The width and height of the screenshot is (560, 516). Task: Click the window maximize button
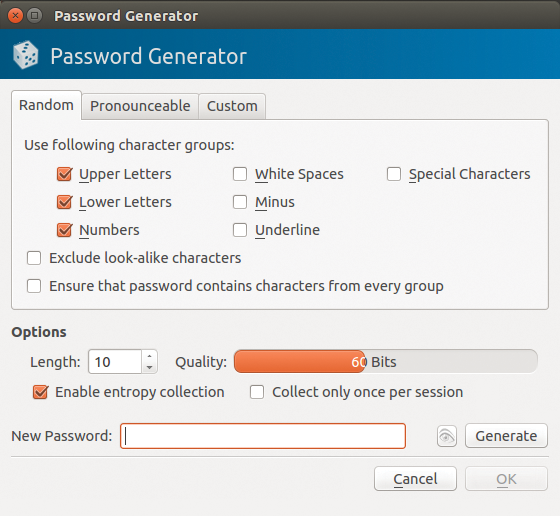click(x=35, y=16)
